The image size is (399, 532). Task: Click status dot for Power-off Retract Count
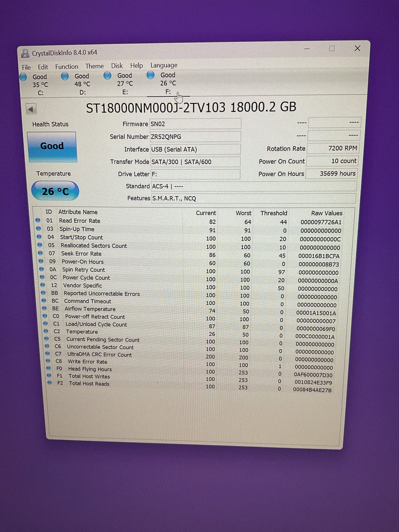click(45, 316)
